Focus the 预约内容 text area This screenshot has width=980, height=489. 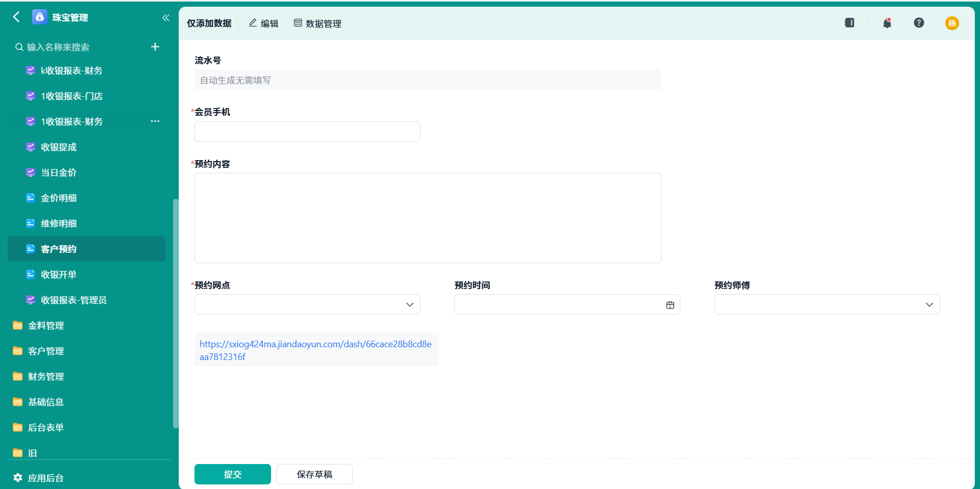click(428, 218)
